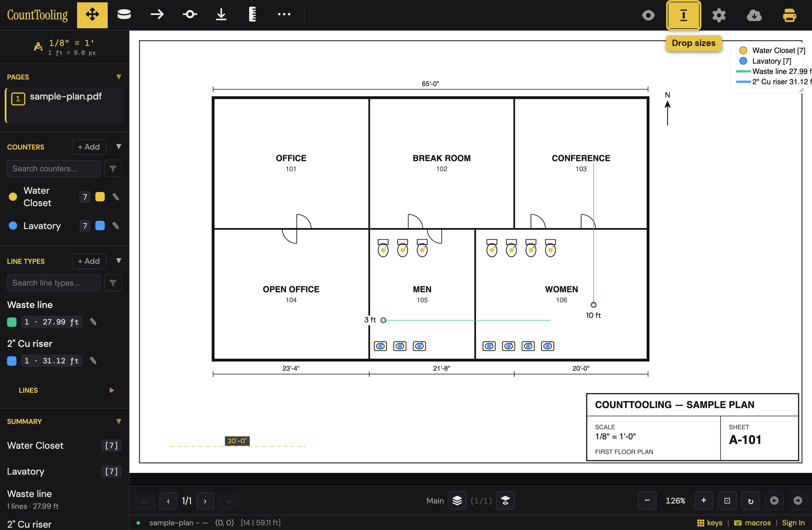The width and height of the screenshot is (812, 530).
Task: Open the Main layers stack icon
Action: 457,501
